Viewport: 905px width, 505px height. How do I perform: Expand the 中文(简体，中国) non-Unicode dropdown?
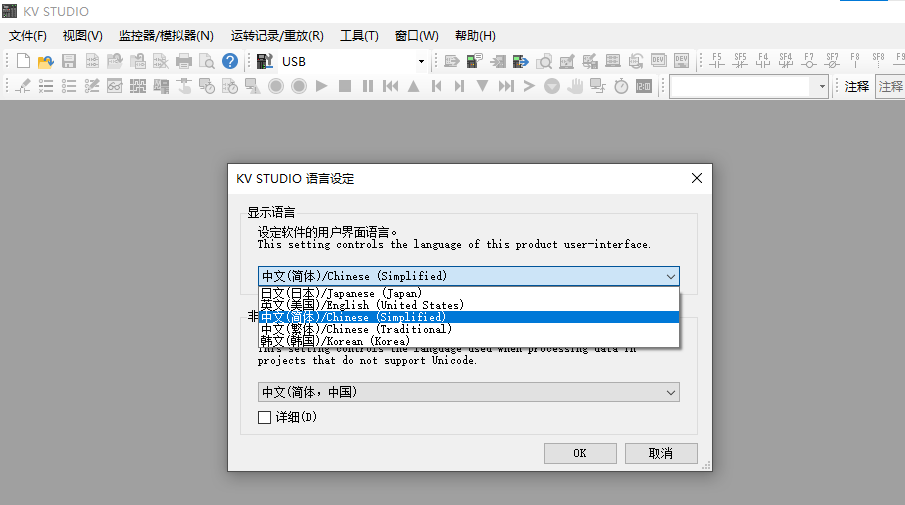[468, 392]
